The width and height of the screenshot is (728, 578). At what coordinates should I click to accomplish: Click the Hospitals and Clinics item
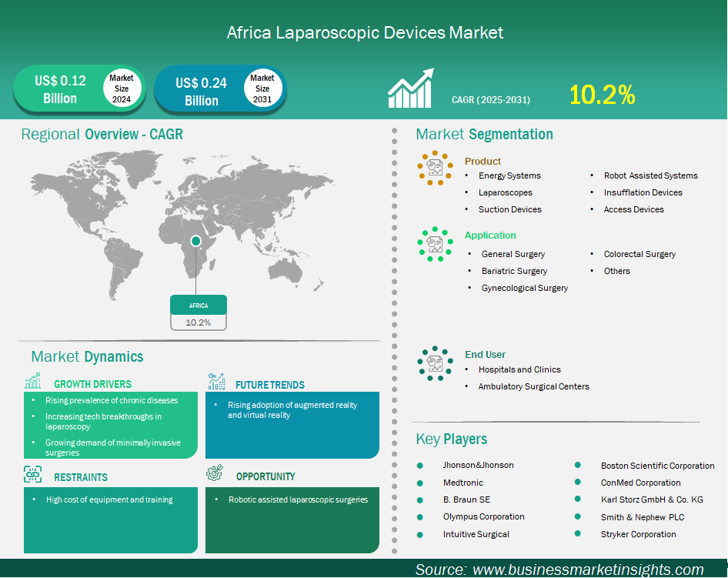click(x=519, y=369)
